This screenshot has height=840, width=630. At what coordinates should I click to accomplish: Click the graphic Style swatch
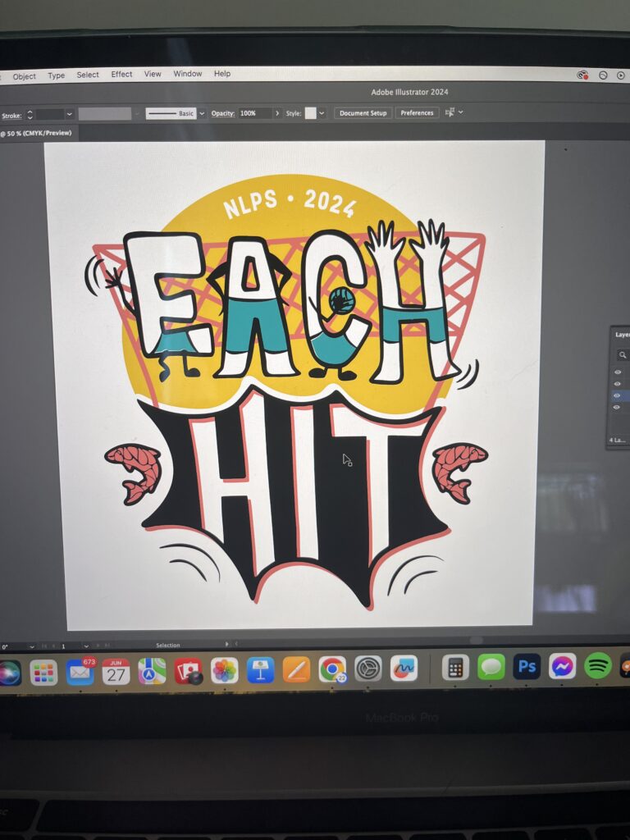310,113
